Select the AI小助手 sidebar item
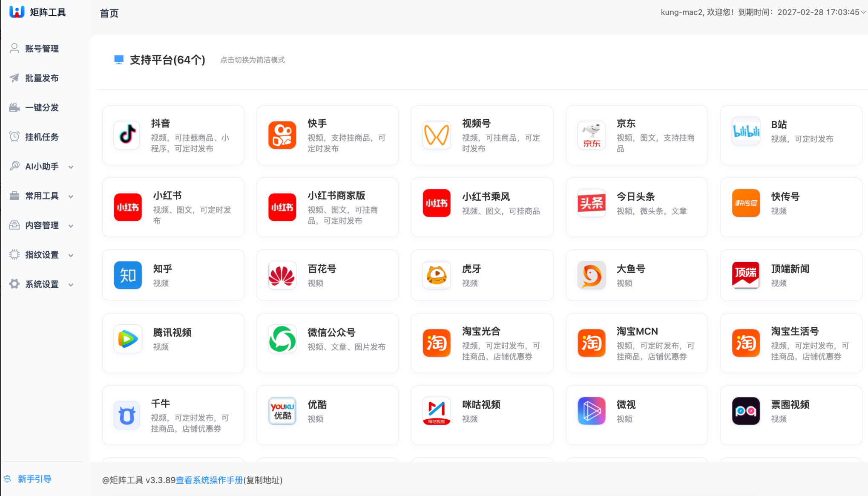Screen dimensions: 868x496 pos(42,166)
